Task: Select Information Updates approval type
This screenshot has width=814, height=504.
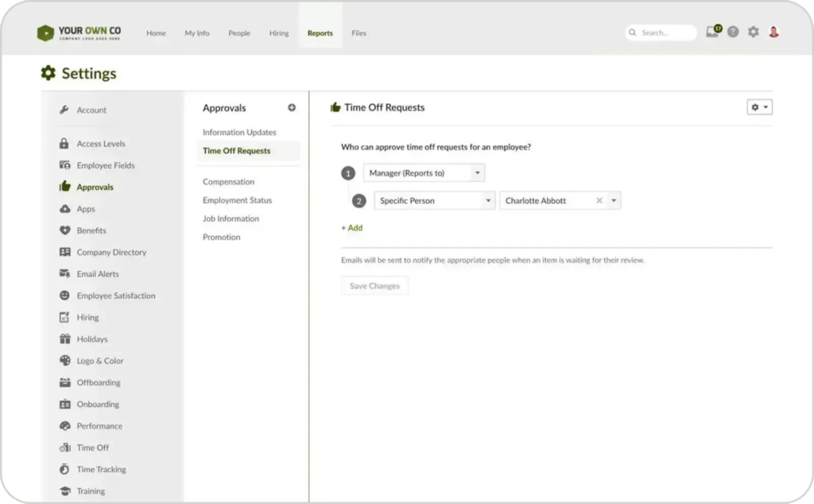Action: tap(239, 133)
